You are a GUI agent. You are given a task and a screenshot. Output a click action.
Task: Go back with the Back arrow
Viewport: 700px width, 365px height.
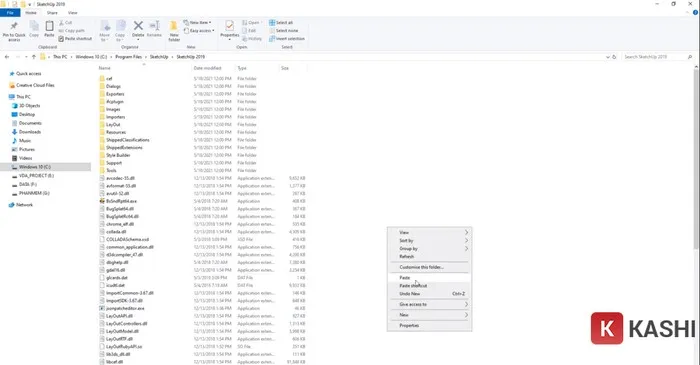7,57
